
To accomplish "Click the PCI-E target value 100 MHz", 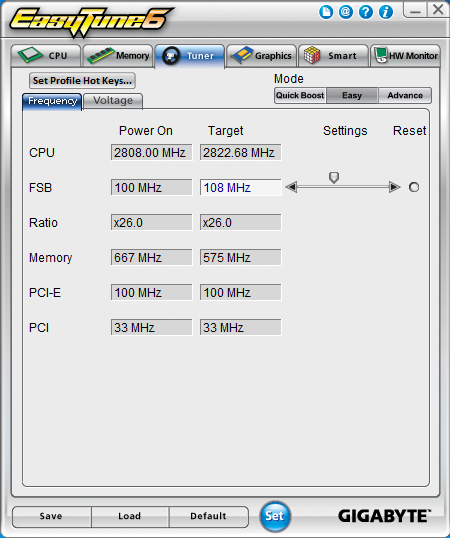I will (240, 292).
